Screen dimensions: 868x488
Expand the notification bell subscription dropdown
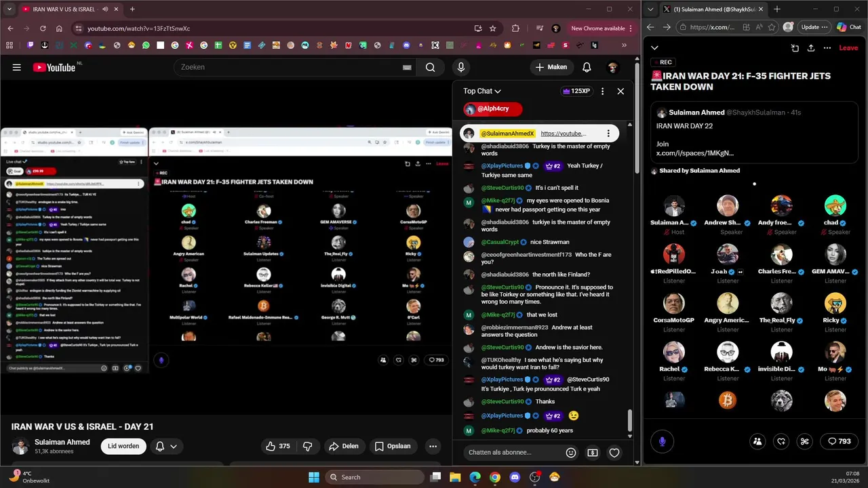166,446
